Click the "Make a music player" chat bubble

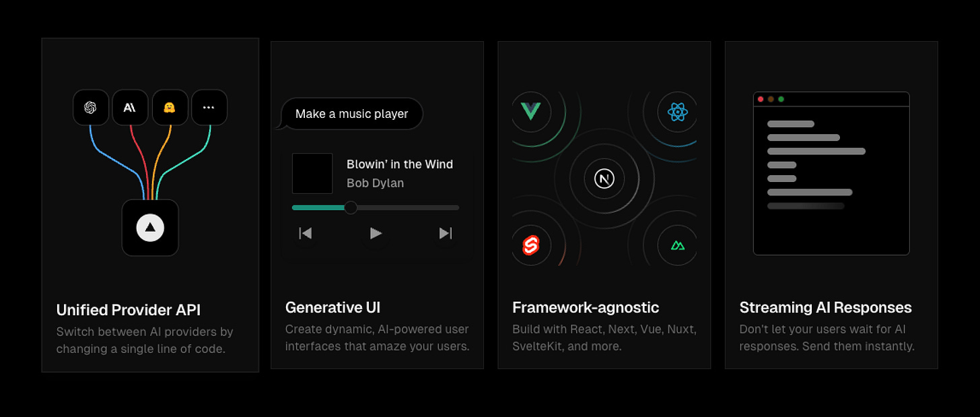(352, 114)
